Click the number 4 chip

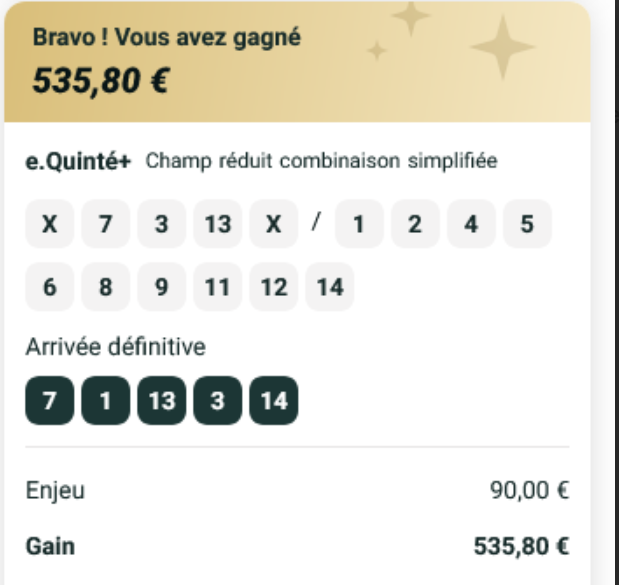point(470,224)
